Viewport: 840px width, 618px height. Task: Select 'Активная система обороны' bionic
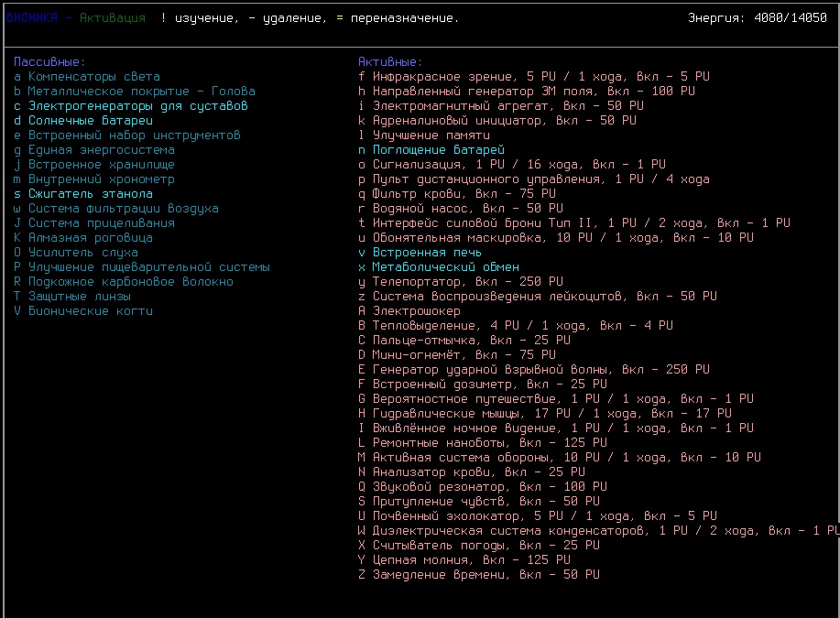point(560,458)
